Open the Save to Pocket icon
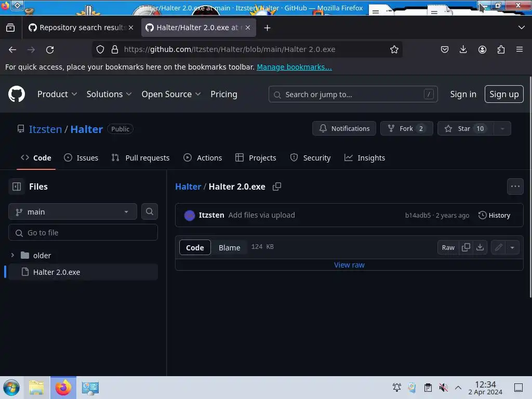 (445, 49)
